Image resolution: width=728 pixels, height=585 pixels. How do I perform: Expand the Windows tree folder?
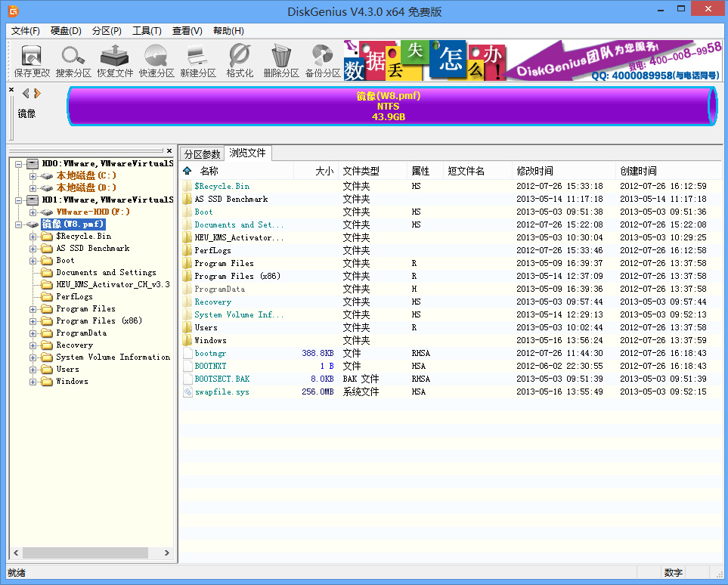(33, 382)
